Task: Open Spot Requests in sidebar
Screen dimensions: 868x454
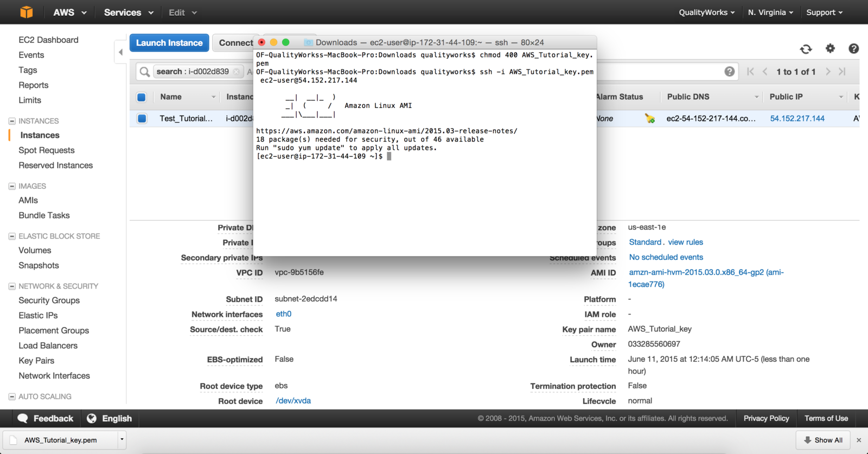Action: point(47,150)
